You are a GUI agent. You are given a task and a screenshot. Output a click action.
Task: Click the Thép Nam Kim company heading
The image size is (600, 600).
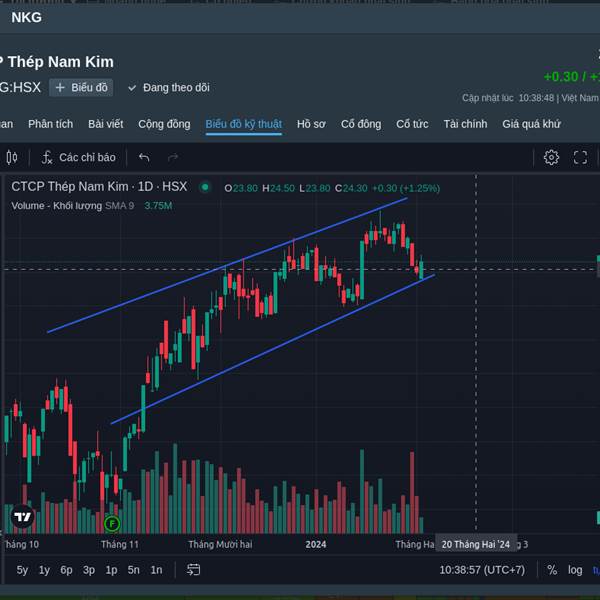coord(60,62)
